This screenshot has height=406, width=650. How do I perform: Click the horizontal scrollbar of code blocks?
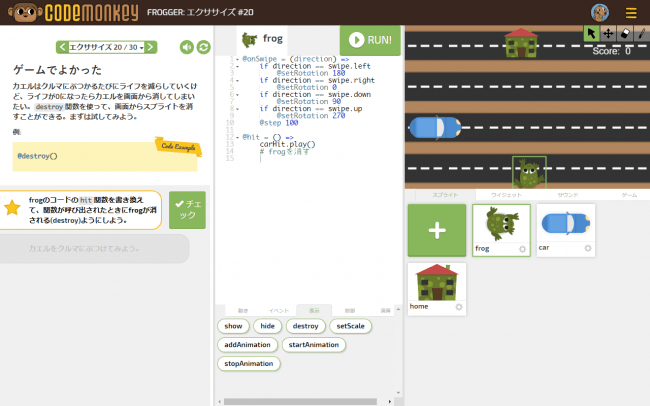(x=300, y=401)
